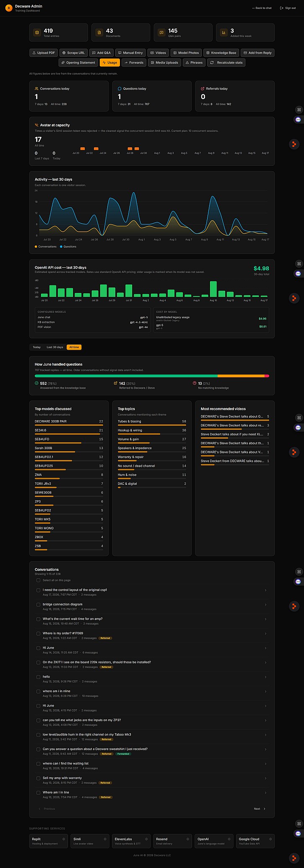Open the Phrases section

pyautogui.click(x=194, y=63)
